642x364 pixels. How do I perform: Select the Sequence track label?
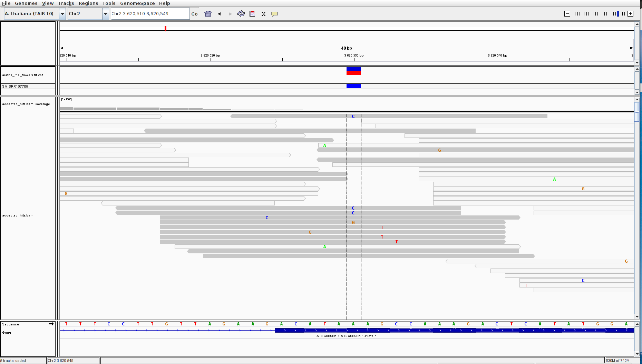click(11, 324)
